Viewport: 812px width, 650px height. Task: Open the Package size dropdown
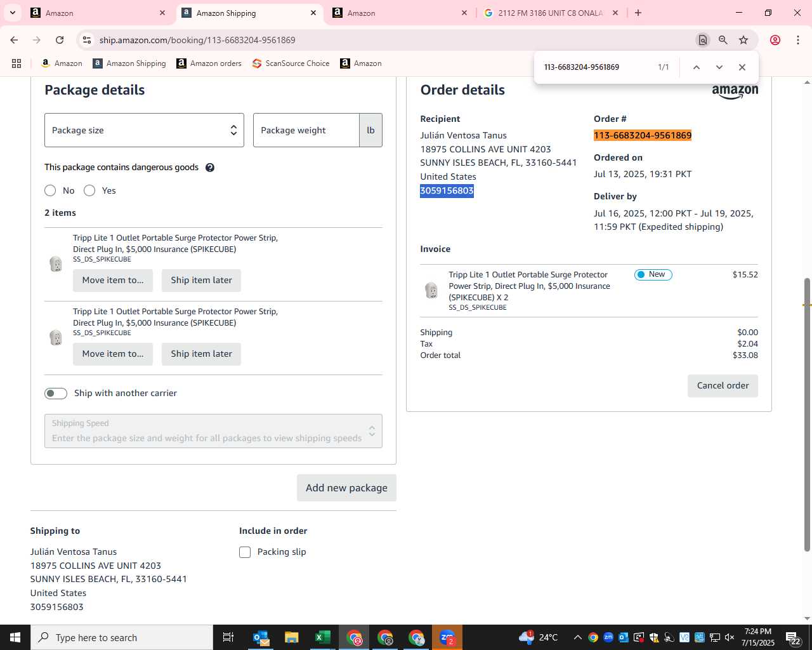tap(144, 130)
